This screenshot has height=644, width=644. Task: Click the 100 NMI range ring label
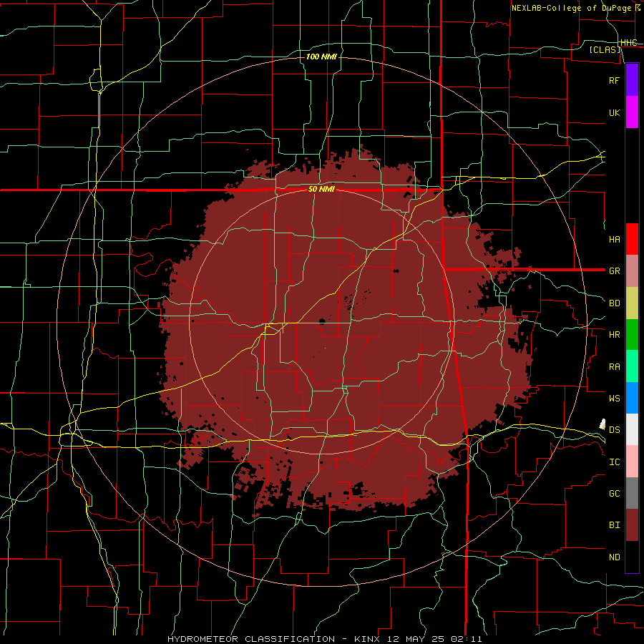[321, 57]
